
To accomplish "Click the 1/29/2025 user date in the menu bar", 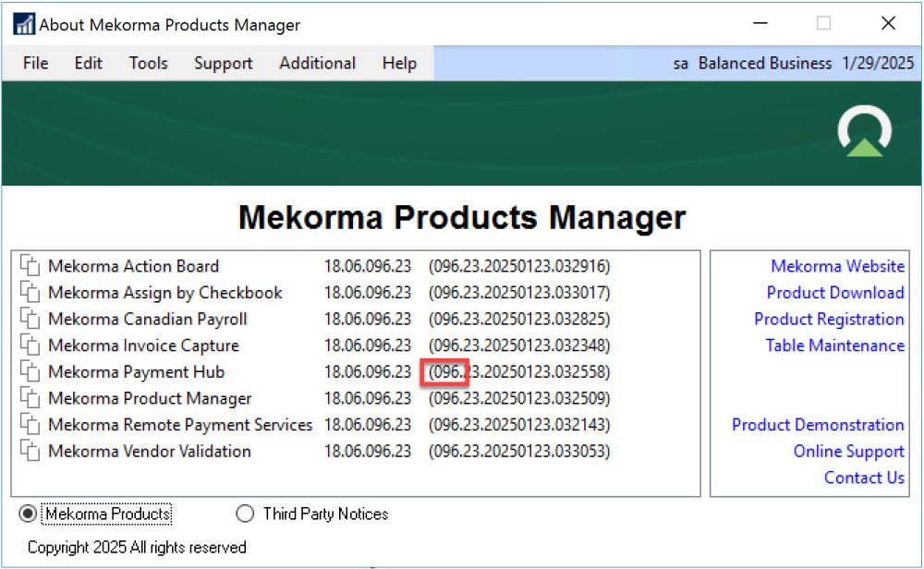I will [878, 63].
